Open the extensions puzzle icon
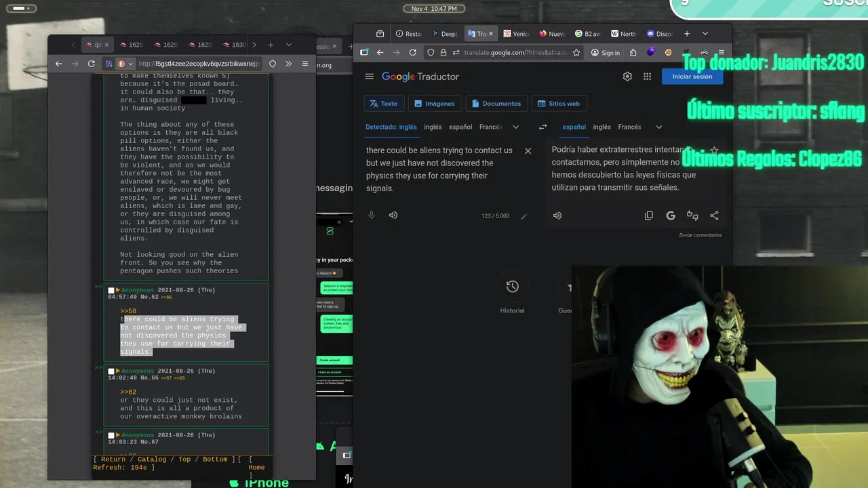The width and height of the screenshot is (868, 488). pyautogui.click(x=633, y=52)
